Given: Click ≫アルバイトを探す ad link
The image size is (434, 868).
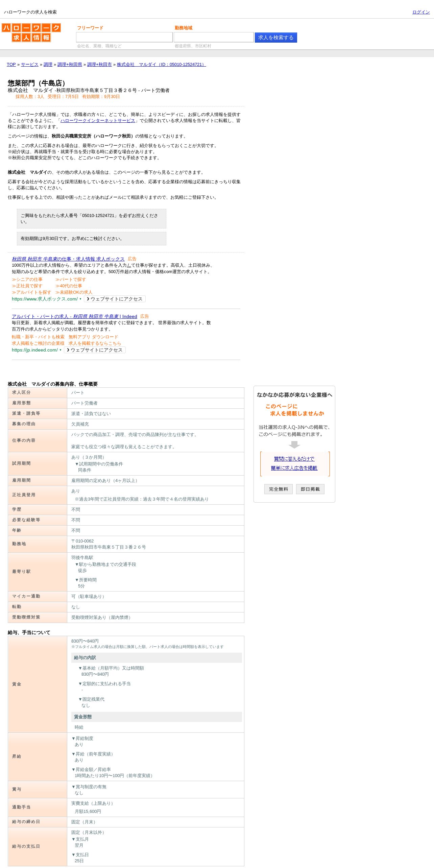Looking at the screenshot, I should pos(31,292).
